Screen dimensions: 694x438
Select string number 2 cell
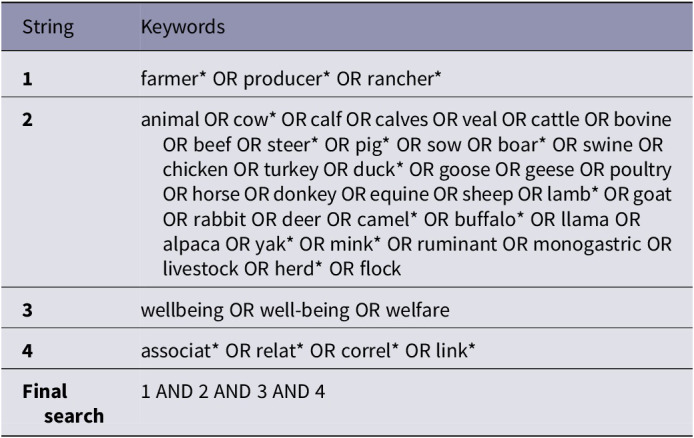pyautogui.click(x=27, y=120)
